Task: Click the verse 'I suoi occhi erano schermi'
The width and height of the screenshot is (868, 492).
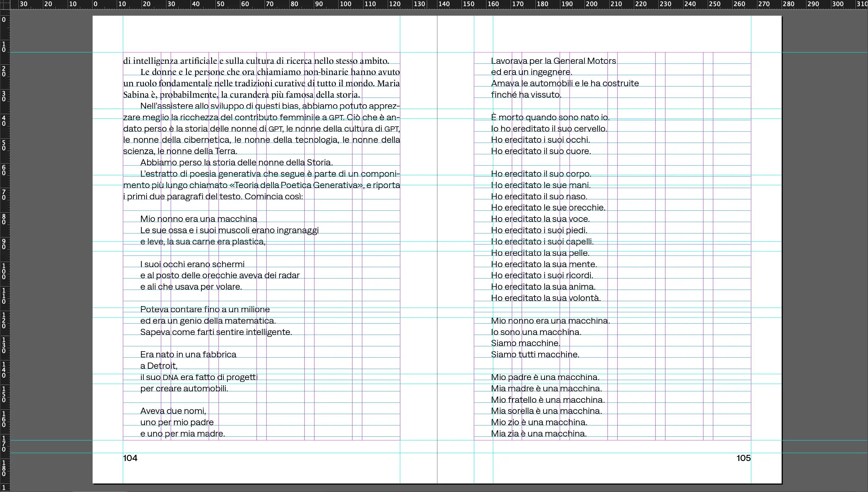Action: [x=192, y=264]
